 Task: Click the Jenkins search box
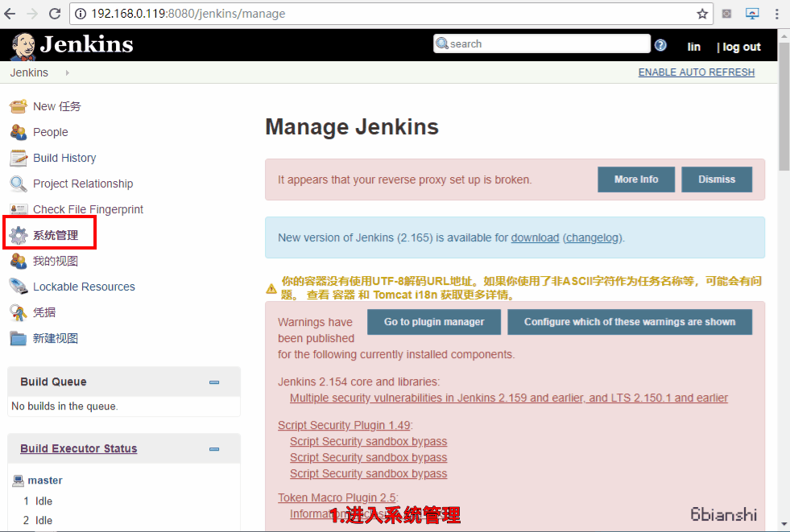(542, 43)
